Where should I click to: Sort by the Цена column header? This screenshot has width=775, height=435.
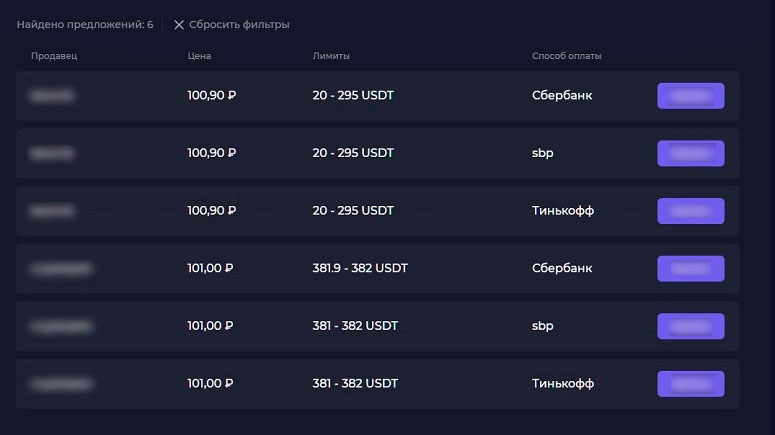tap(199, 56)
